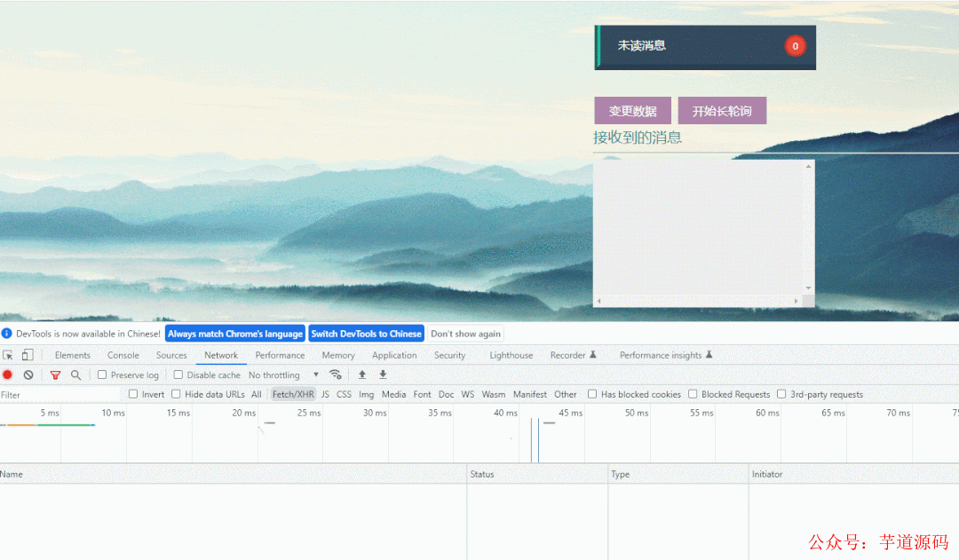
Task: Import a HAR file with the upload icon
Action: [x=361, y=375]
